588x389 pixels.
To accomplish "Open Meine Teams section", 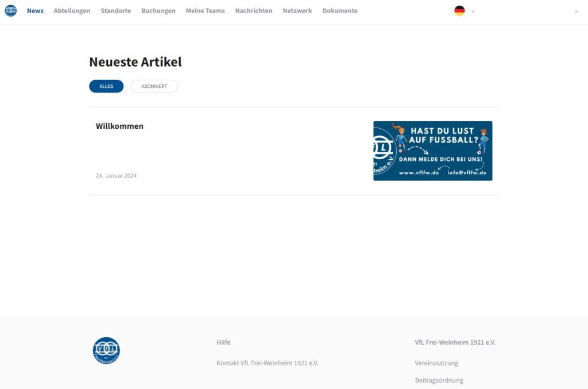I will click(x=205, y=11).
